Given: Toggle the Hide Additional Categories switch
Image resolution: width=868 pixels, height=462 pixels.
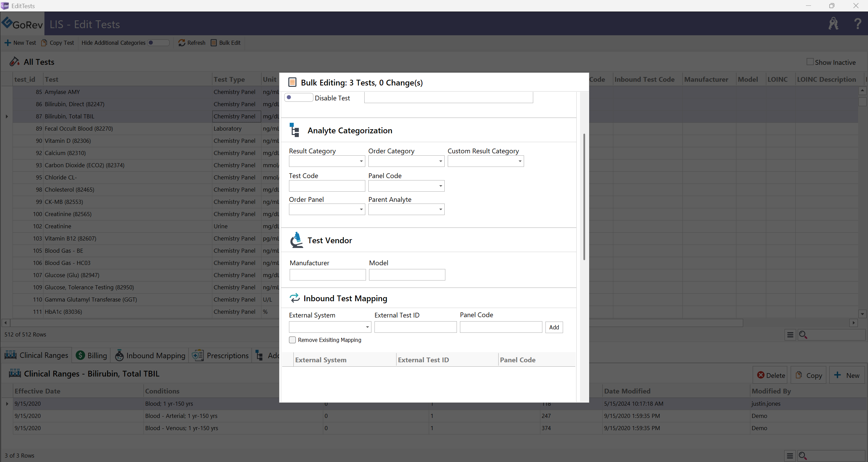Looking at the screenshot, I should (158, 43).
